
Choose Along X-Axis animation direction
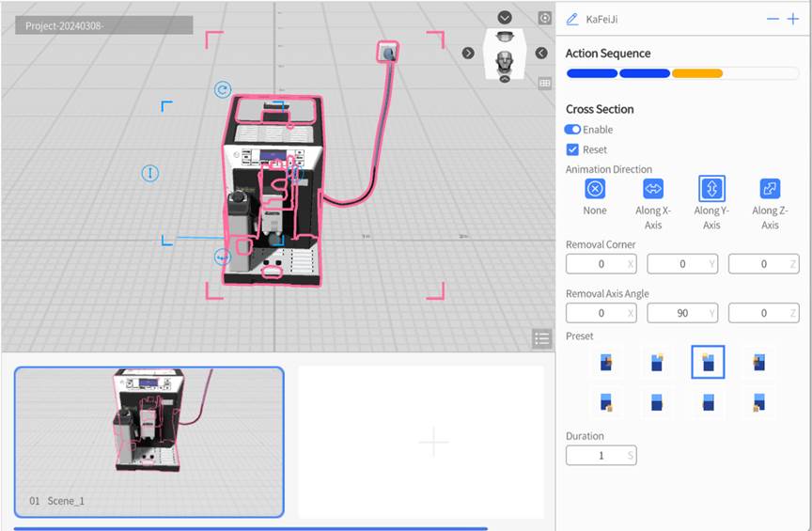[653, 189]
